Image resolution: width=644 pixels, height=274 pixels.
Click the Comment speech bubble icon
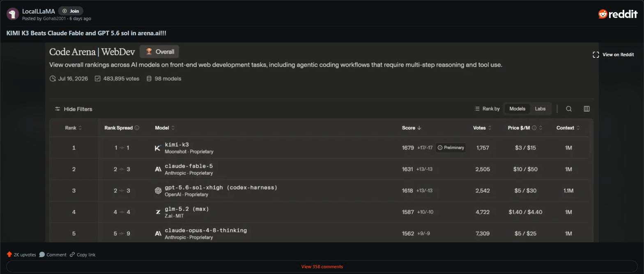(x=42, y=254)
